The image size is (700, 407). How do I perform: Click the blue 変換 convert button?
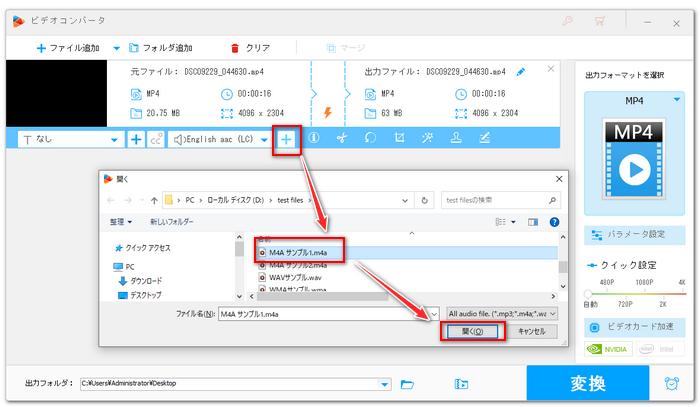coord(588,383)
